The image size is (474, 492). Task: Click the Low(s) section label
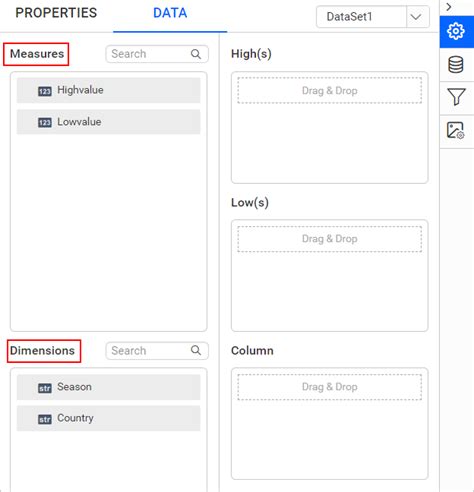(x=250, y=202)
